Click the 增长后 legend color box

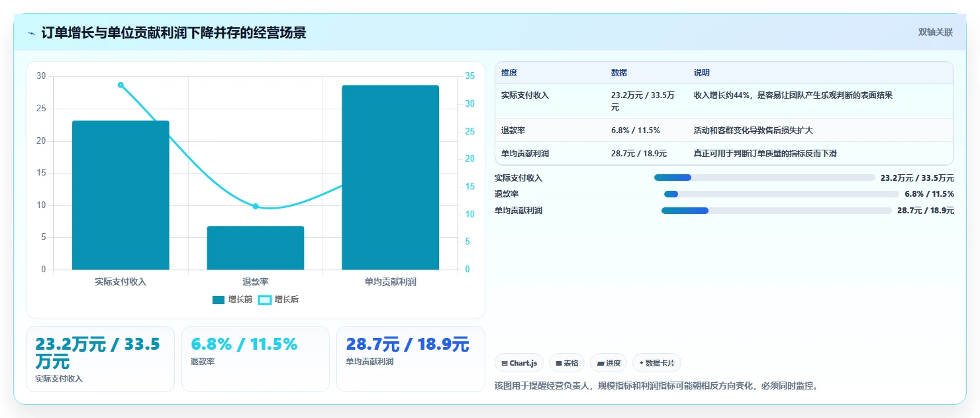264,300
